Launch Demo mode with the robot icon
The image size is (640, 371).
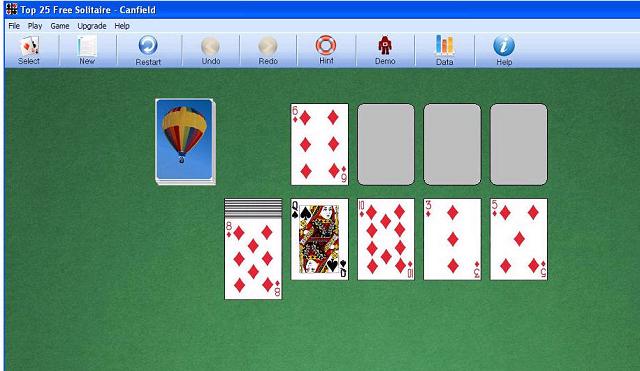point(385,50)
